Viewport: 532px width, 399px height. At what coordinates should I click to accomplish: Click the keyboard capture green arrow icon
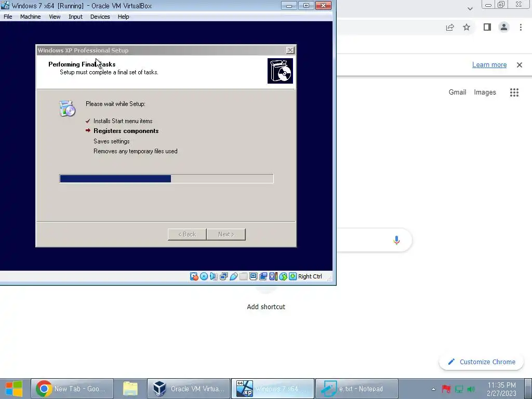point(292,276)
